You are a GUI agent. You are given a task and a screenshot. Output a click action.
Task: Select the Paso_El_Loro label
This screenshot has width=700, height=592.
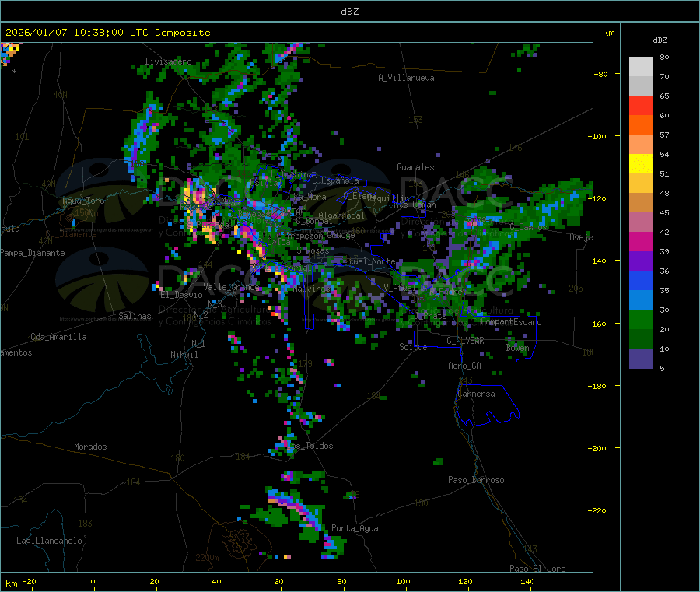tap(537, 569)
